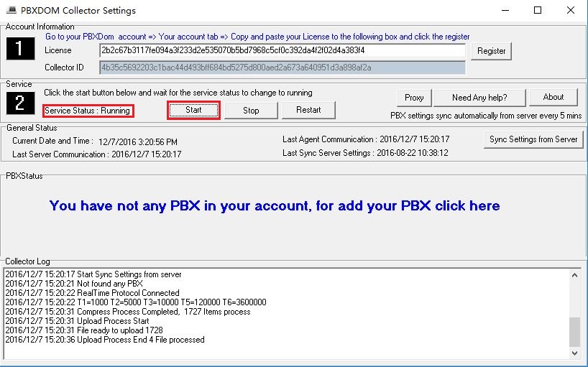588x367 pixels.
Task: Click the Collector Log scroll up arrow
Action: pyautogui.click(x=574, y=275)
